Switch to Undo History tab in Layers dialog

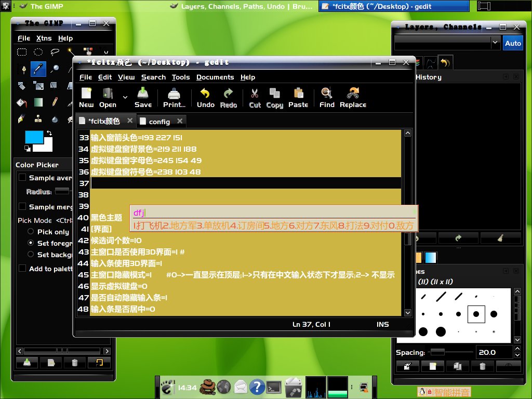pos(445,62)
